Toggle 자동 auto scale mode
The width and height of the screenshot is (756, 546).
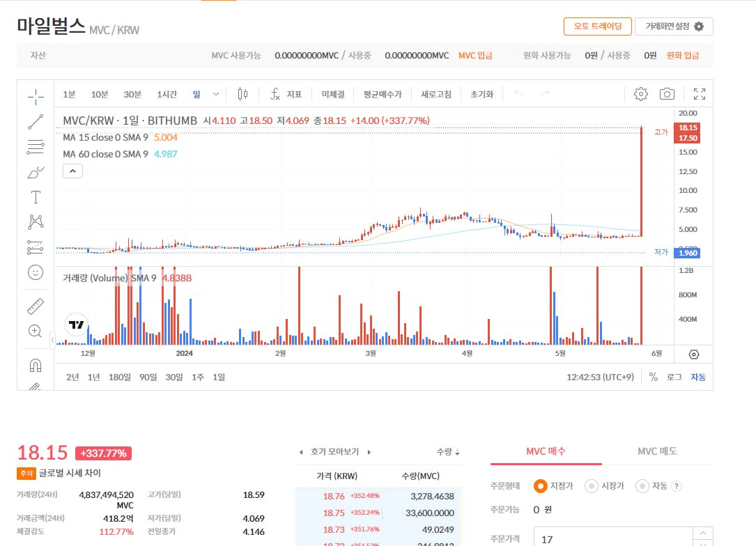coord(698,377)
